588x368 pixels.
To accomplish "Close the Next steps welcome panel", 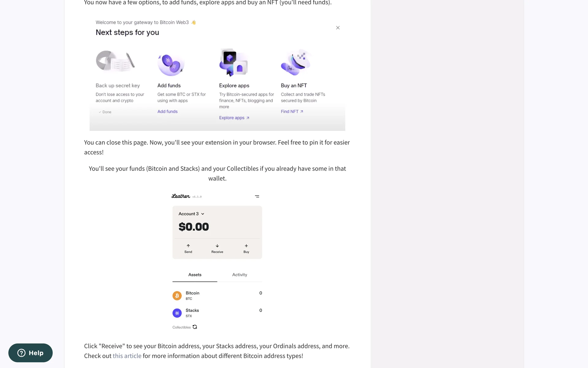I will (x=338, y=28).
